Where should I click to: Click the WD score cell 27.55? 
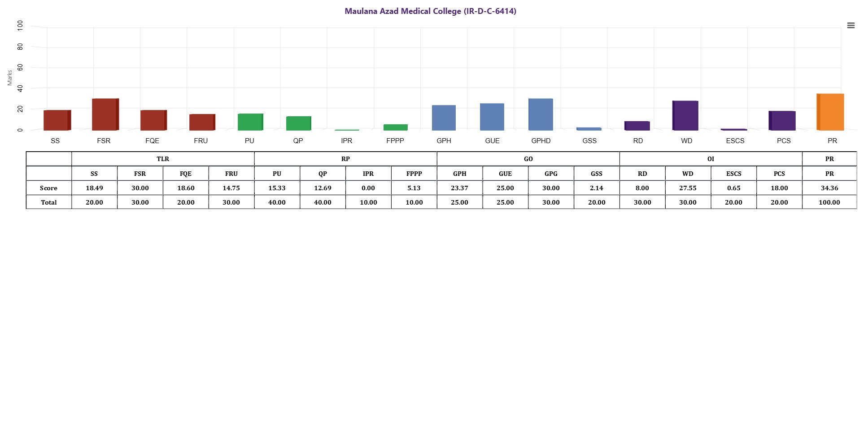[688, 188]
